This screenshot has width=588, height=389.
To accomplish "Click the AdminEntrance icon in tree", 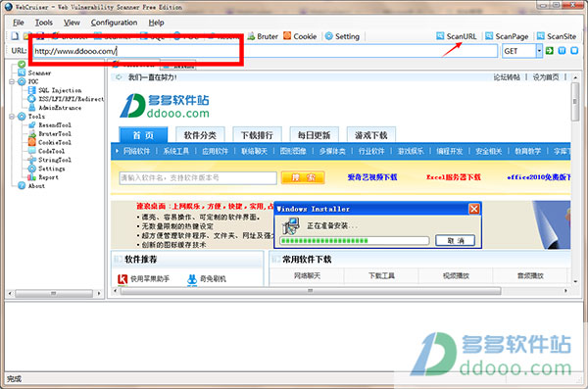I will pos(32,107).
